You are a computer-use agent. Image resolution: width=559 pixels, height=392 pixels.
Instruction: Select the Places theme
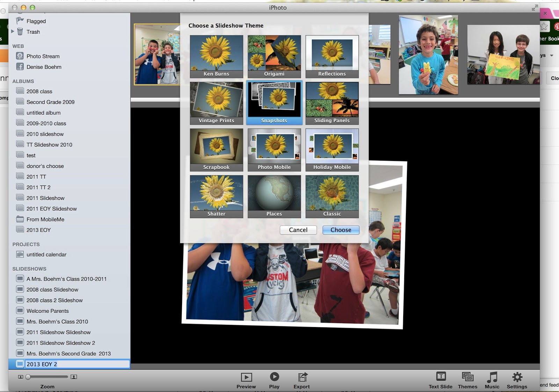pyautogui.click(x=274, y=197)
